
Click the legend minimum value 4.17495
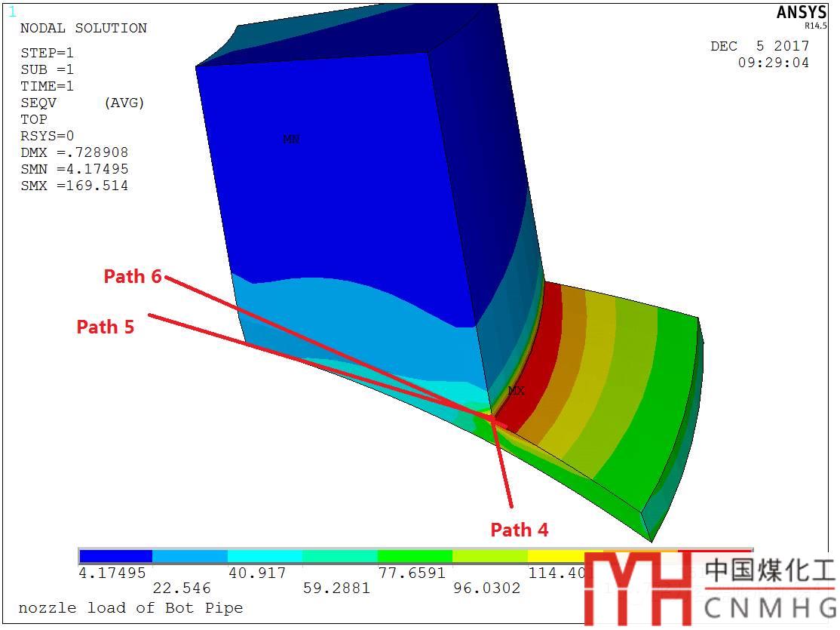(x=112, y=573)
